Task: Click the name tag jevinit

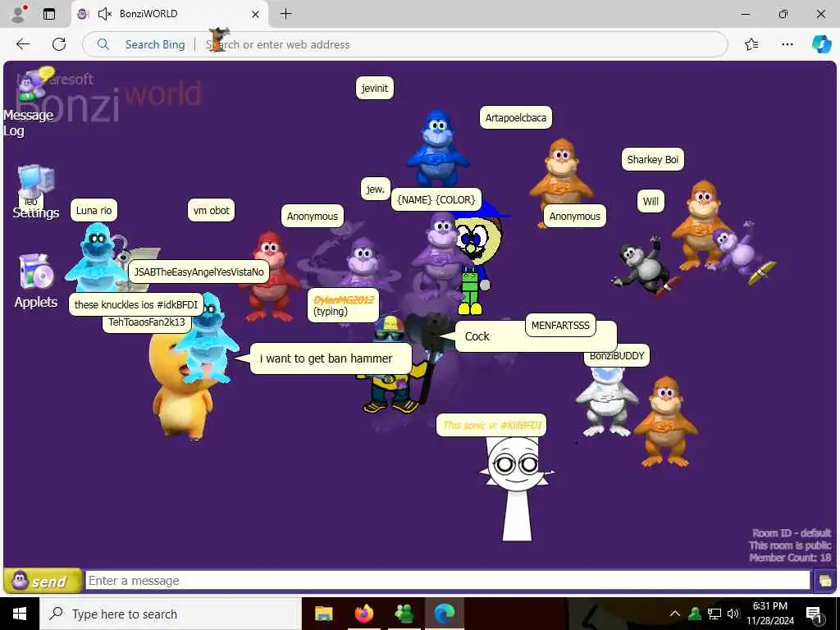Action: tap(374, 88)
